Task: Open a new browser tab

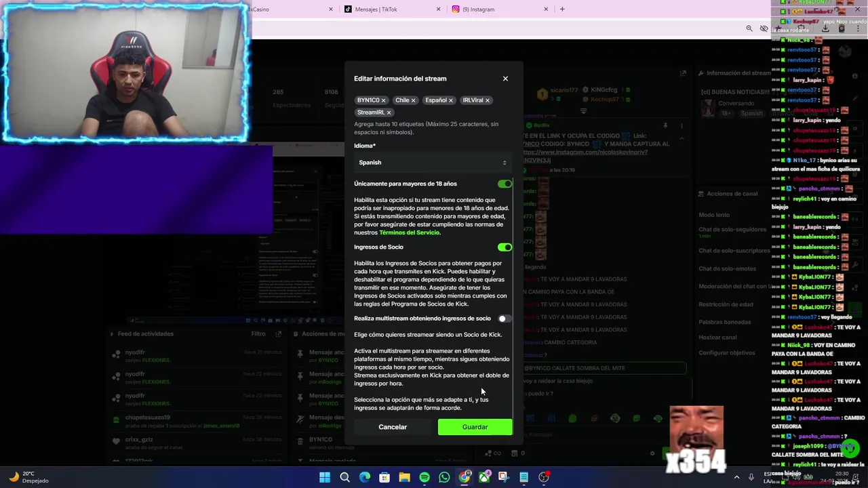Action: pos(562,9)
